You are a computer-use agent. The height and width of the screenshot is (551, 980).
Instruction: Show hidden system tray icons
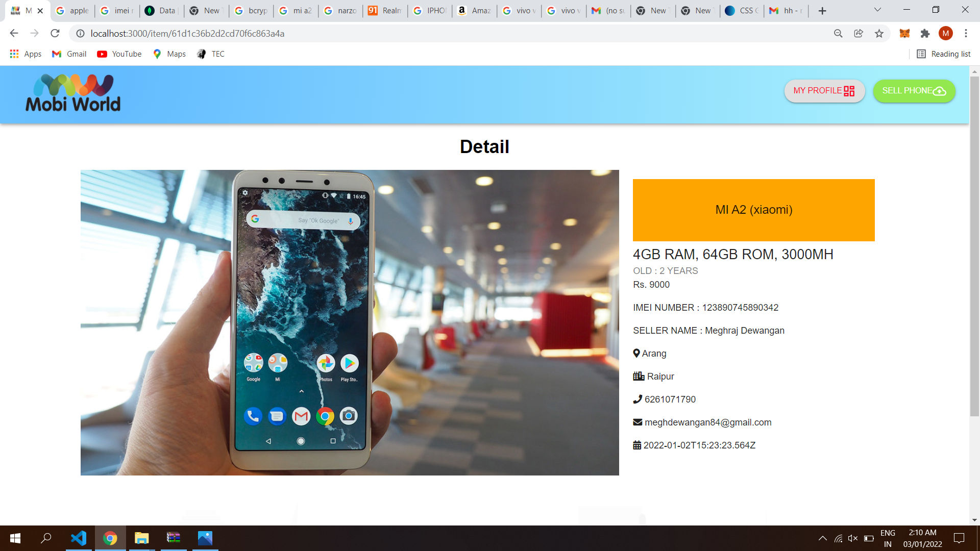(x=822, y=538)
